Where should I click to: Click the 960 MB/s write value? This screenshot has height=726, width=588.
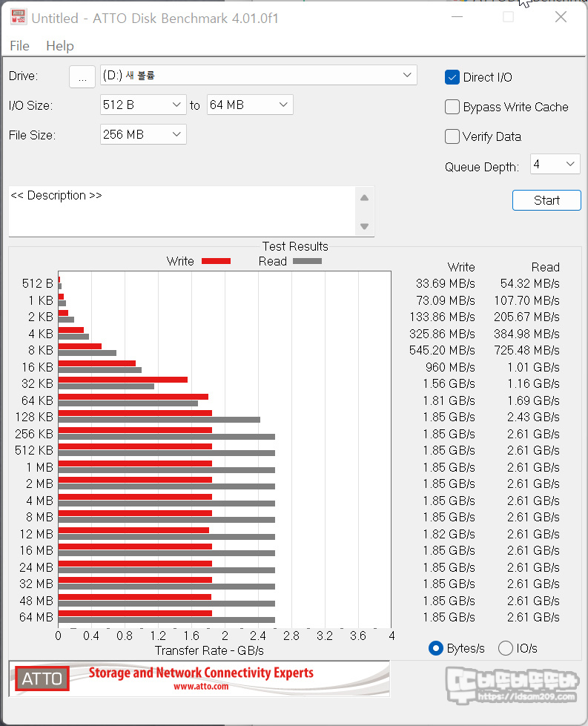click(x=450, y=367)
